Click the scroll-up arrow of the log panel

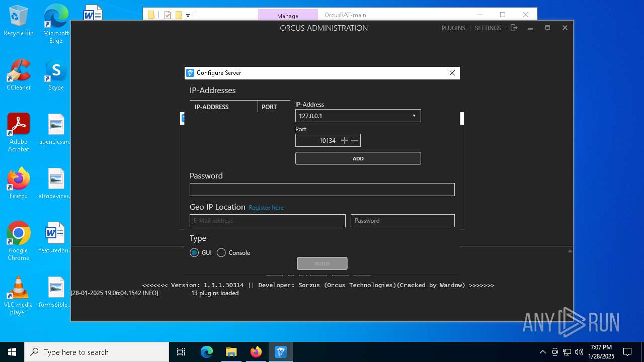click(x=570, y=250)
